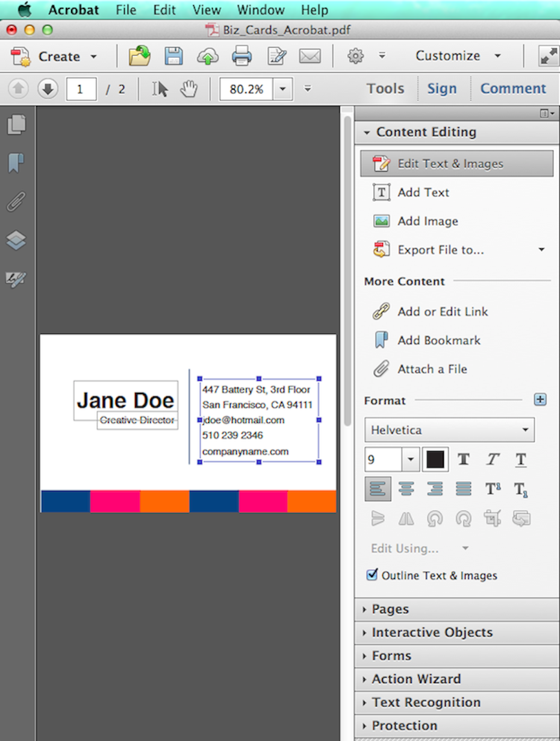Click the Save file floppy disk icon
This screenshot has height=741, width=560.
coord(174,57)
